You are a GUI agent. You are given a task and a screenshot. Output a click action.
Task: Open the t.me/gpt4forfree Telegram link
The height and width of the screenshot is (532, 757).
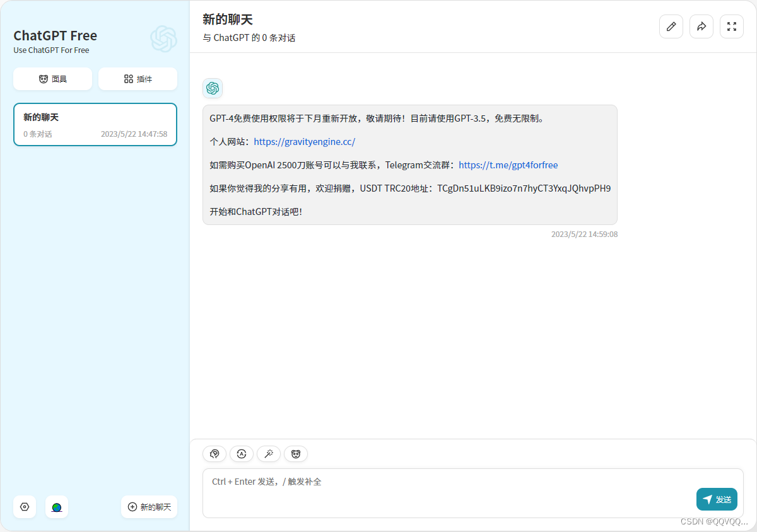pos(508,165)
